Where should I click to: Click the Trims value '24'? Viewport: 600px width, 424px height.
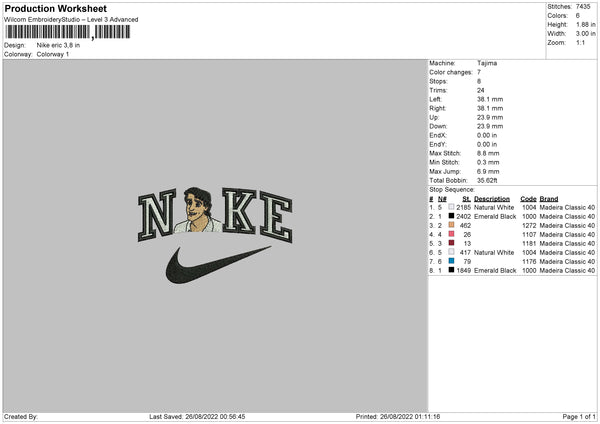tap(481, 90)
